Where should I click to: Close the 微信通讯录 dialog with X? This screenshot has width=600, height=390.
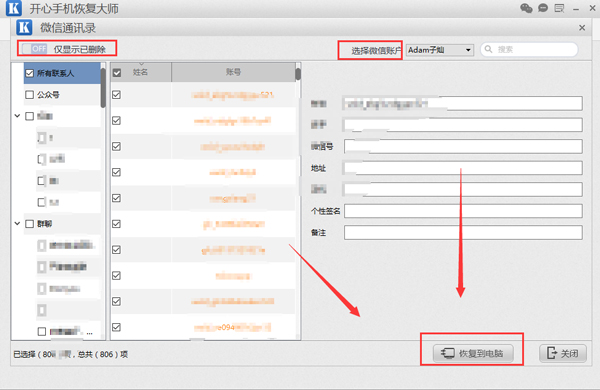[582, 28]
